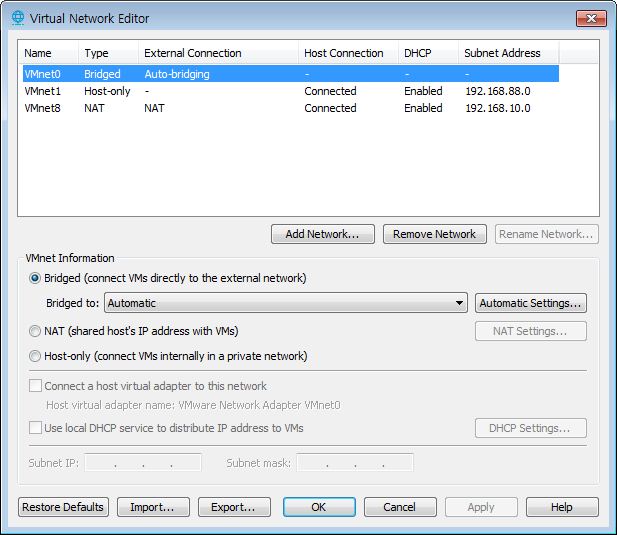The width and height of the screenshot is (617, 535).
Task: Click subnet address 192.168.88.0
Action: (x=498, y=91)
